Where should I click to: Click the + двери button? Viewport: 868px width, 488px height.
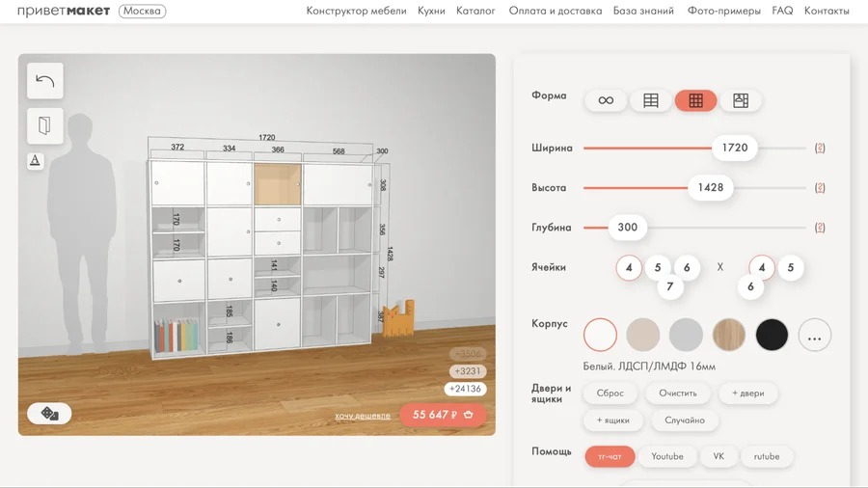click(x=747, y=393)
